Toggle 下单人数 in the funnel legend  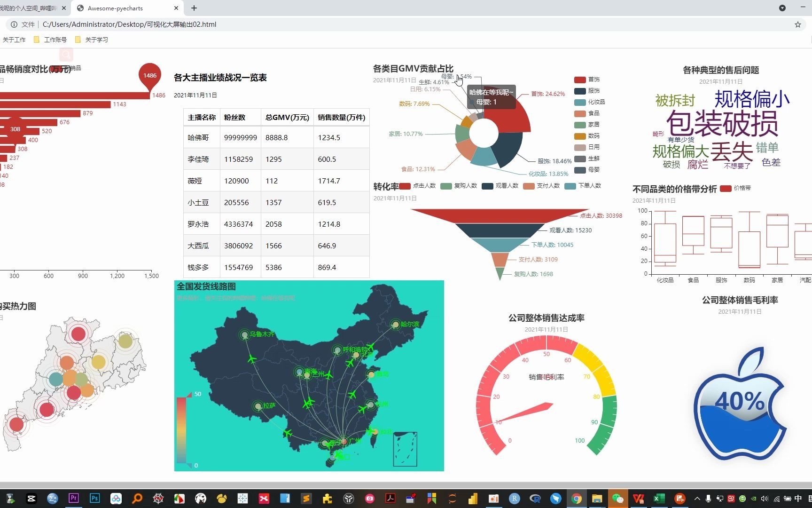point(583,186)
